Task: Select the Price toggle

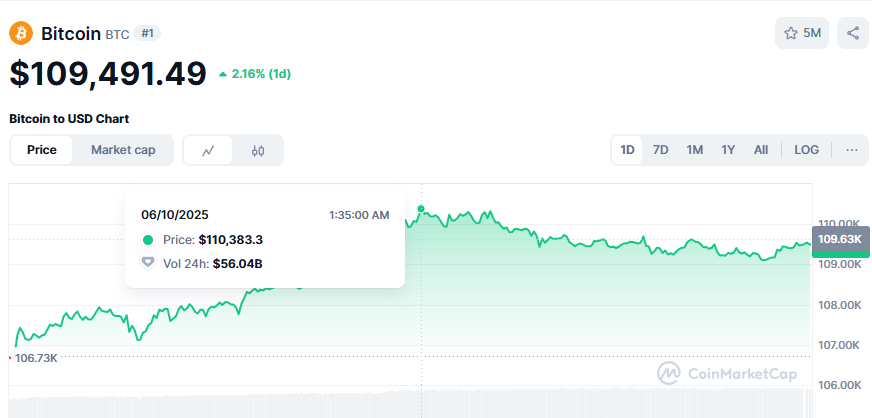Action: coord(42,150)
